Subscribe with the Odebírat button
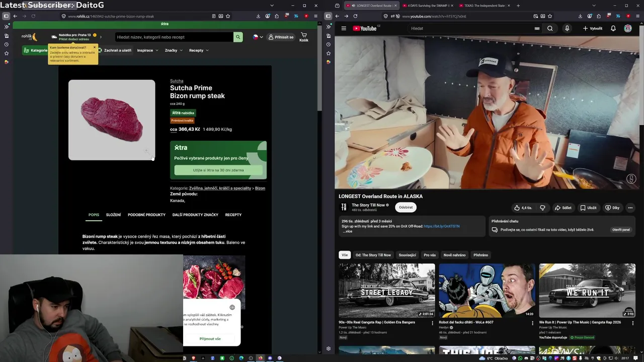The image size is (644, 362). (406, 207)
